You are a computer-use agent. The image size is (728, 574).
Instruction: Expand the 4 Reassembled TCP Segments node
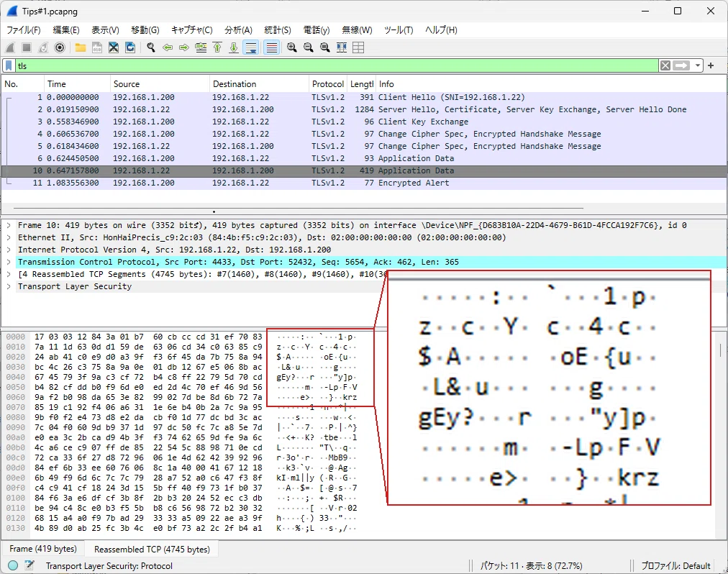point(9,274)
